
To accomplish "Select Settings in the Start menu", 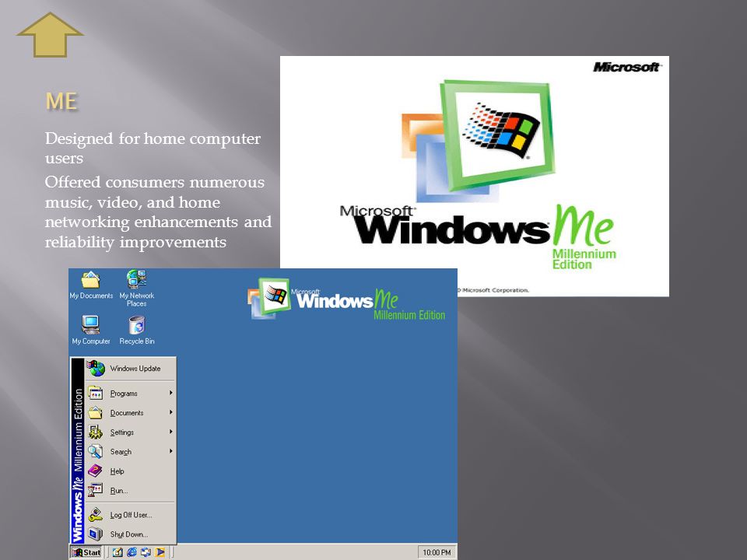I will pyautogui.click(x=131, y=432).
